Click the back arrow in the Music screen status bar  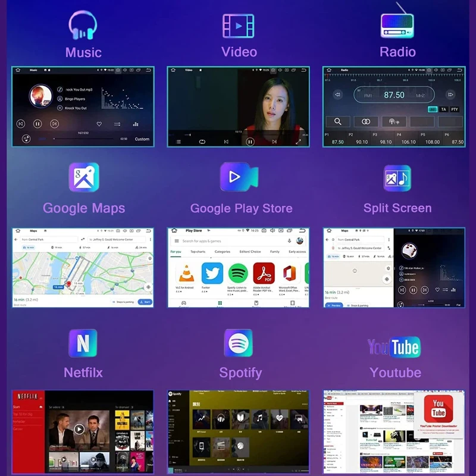point(148,70)
